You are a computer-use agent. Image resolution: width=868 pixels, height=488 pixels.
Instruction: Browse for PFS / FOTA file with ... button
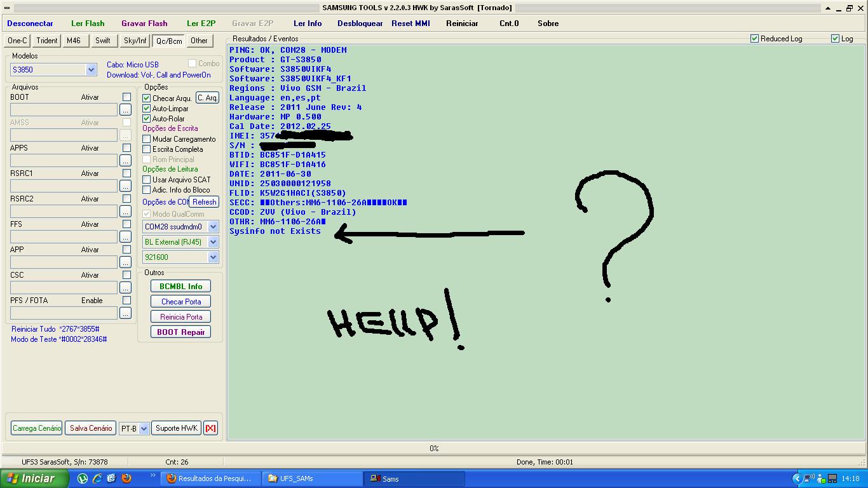(x=125, y=313)
